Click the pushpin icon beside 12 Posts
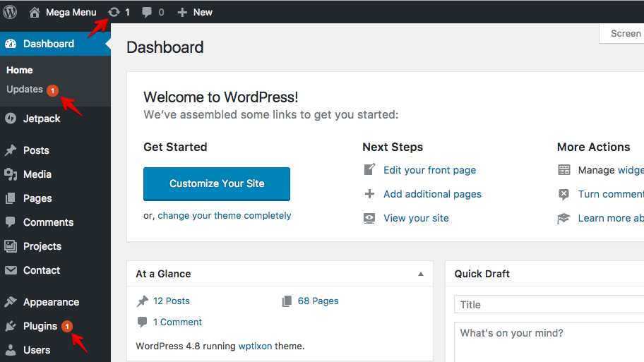The width and height of the screenshot is (644, 362). (x=143, y=301)
